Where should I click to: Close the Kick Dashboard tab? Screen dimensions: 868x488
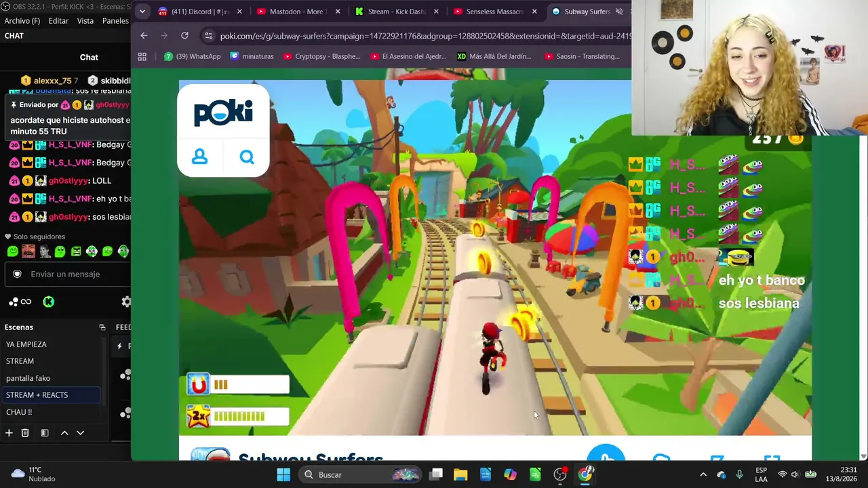click(x=436, y=12)
